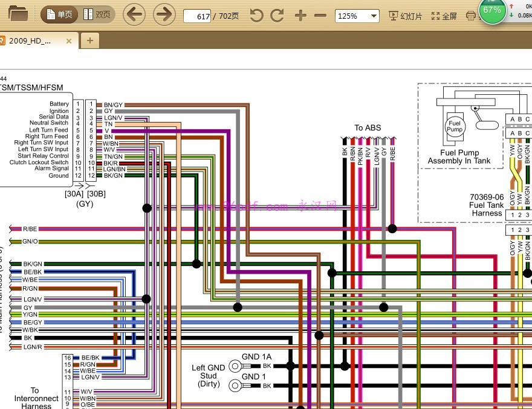Go to next page with right arrow
The height and width of the screenshot is (409, 532).
[164, 14]
